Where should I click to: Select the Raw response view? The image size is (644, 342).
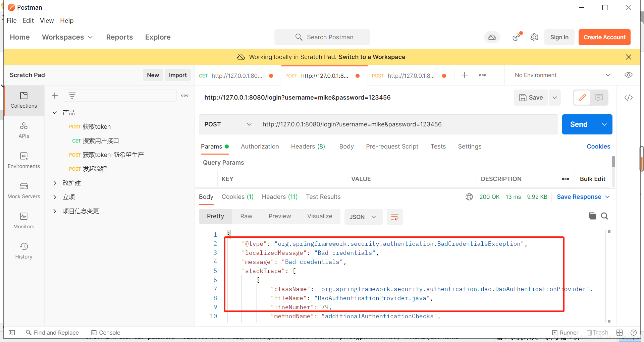pos(246,216)
